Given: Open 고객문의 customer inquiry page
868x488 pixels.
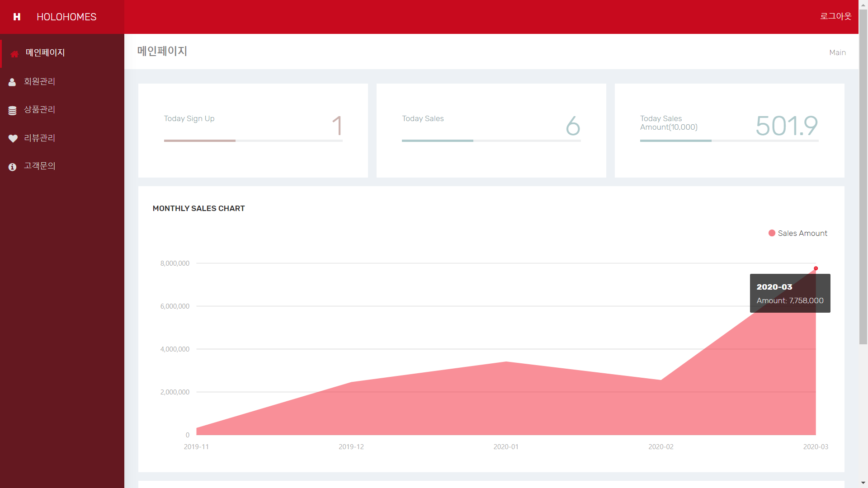Looking at the screenshot, I should pyautogui.click(x=39, y=166).
